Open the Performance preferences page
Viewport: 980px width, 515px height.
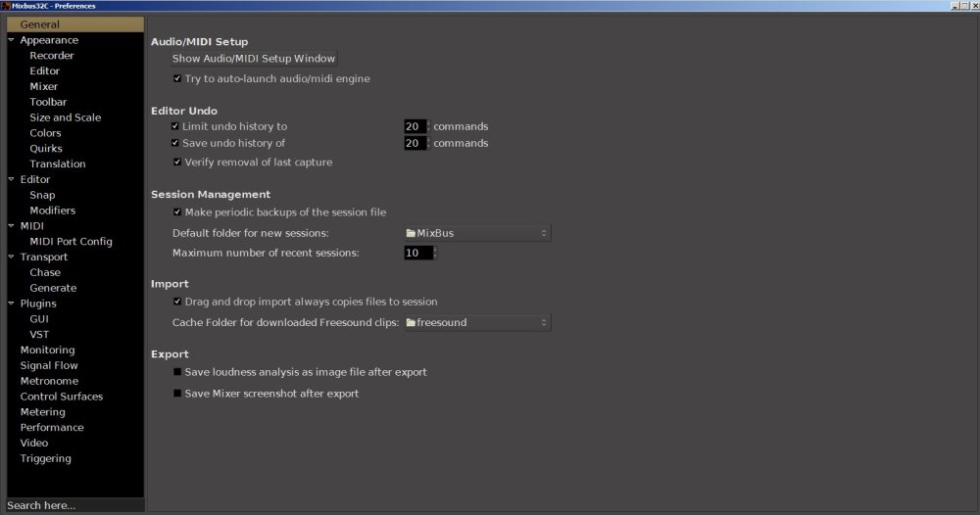click(52, 428)
